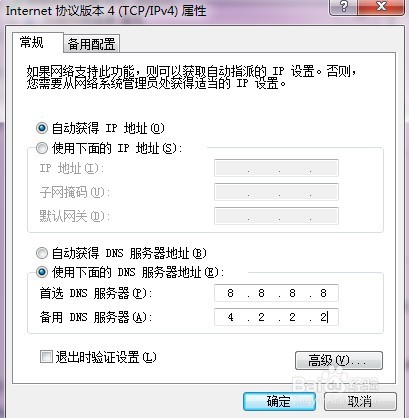Confirm with the 确定 button
The image size is (409, 418).
pos(279,401)
